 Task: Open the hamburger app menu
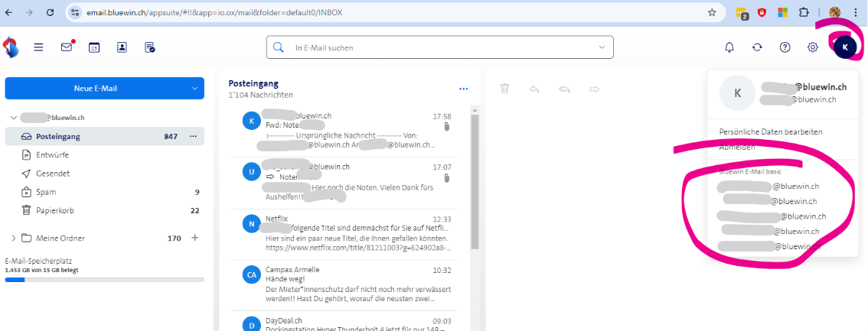[38, 47]
